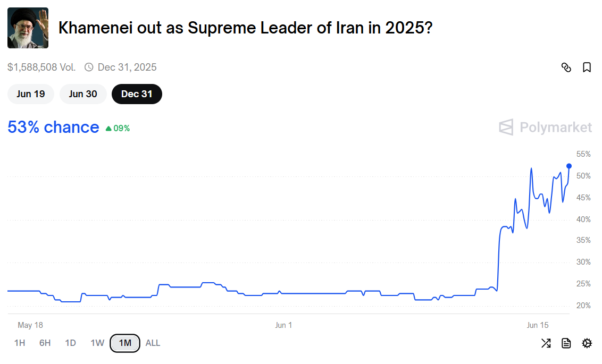Open the document rules icon
The image size is (602, 364).
click(x=566, y=343)
